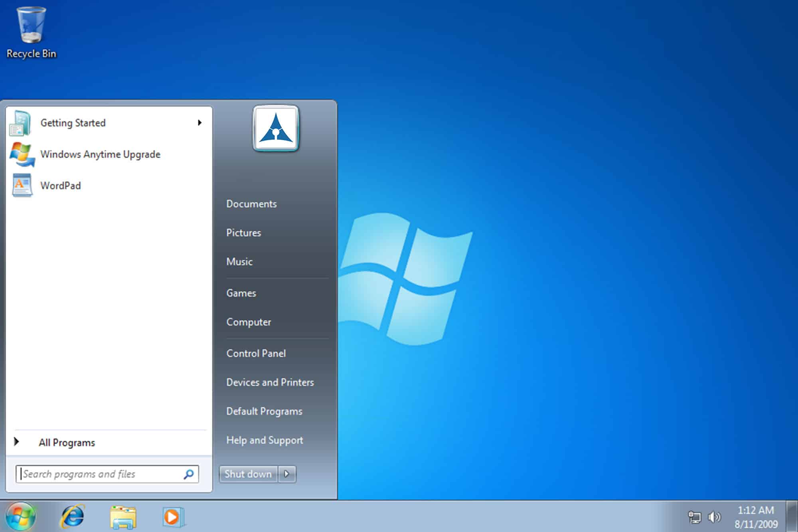Viewport: 798px width, 532px height.
Task: Click the user account picture
Action: (276, 128)
